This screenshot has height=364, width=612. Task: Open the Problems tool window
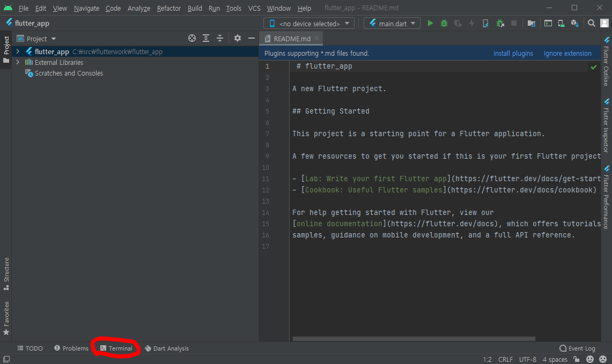tap(71, 348)
